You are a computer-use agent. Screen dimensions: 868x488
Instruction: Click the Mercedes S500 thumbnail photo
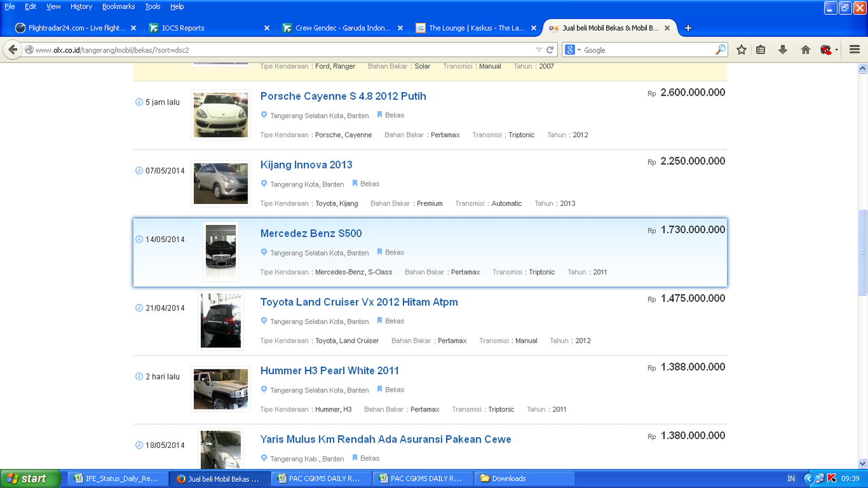pyautogui.click(x=221, y=252)
